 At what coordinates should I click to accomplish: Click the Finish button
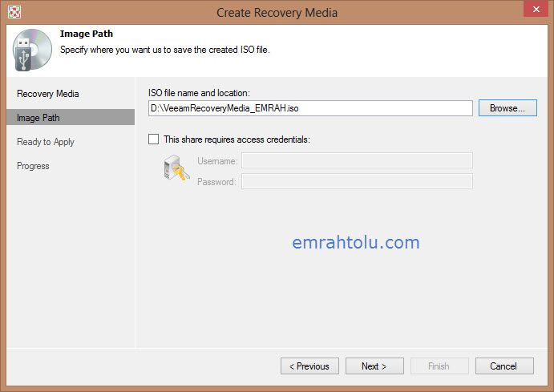click(x=439, y=366)
